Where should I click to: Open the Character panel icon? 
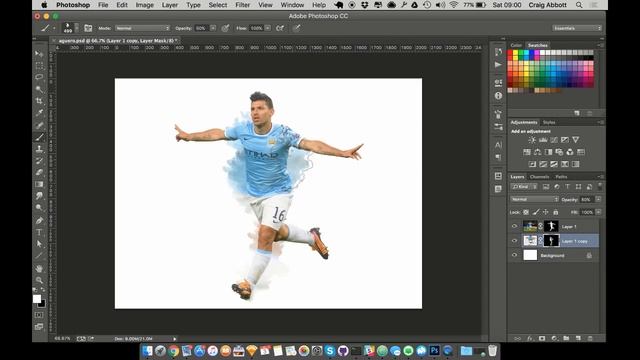[498, 144]
